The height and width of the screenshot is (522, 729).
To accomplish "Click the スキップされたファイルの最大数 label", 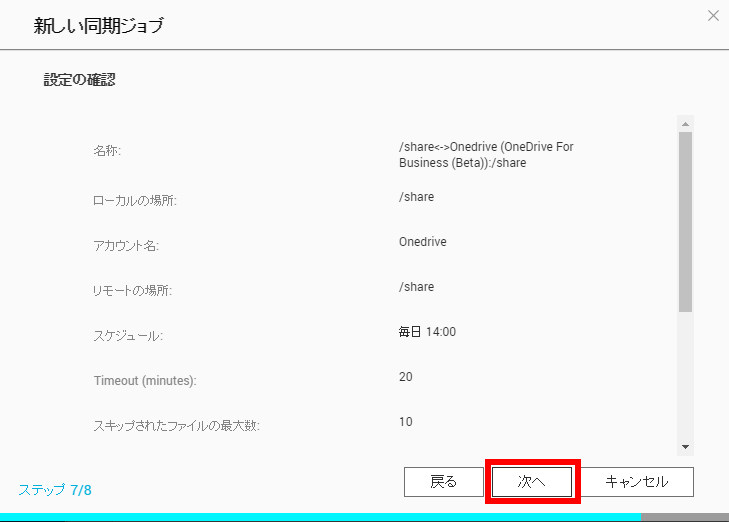I will pyautogui.click(x=176, y=425).
